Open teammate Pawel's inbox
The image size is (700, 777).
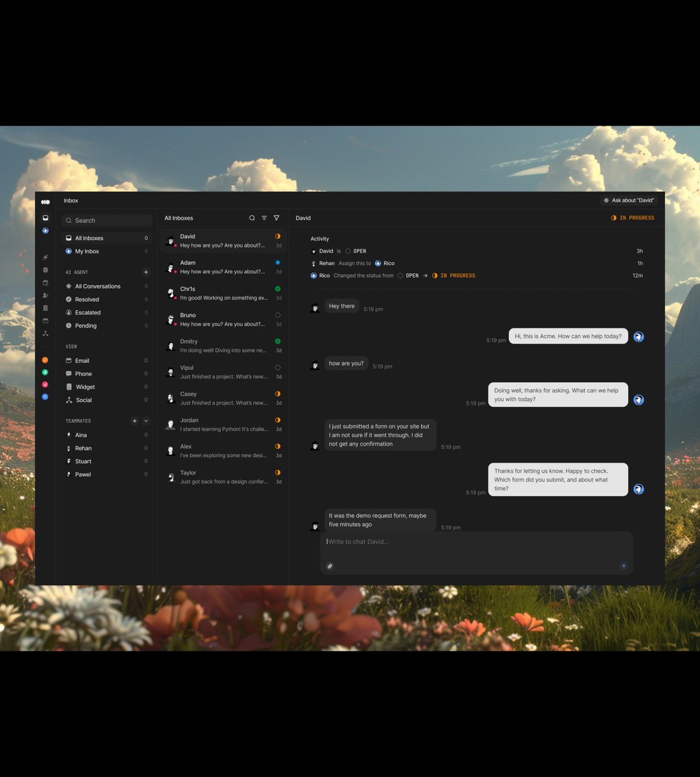107,475
